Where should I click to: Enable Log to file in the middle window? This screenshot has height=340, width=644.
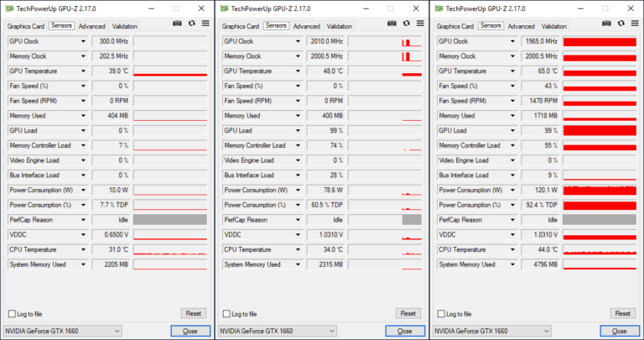[x=226, y=314]
